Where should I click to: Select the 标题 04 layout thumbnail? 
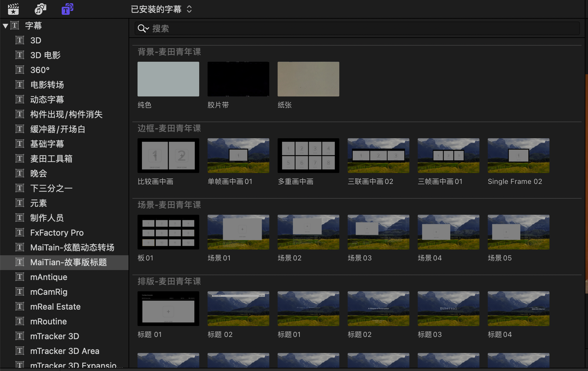(519, 309)
